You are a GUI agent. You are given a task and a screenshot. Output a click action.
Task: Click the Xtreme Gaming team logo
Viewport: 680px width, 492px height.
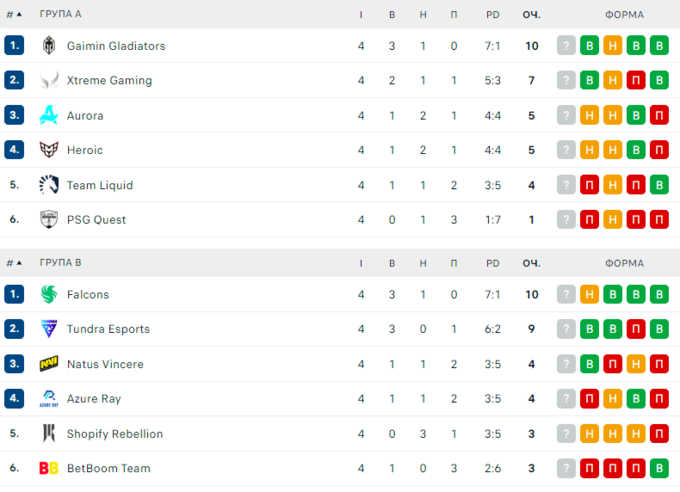pos(49,81)
